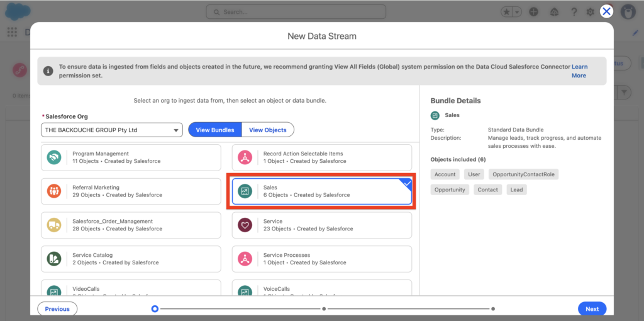
Task: Click the Program Management bundle icon
Action: point(55,157)
